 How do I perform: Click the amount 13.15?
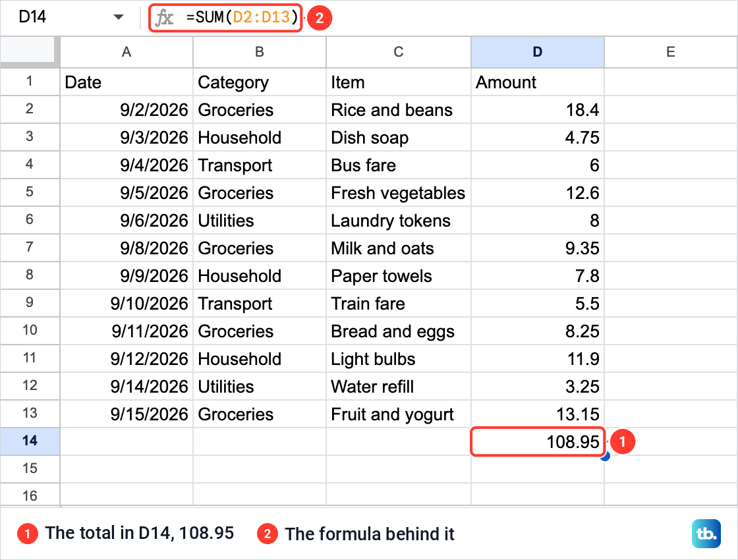pos(538,414)
